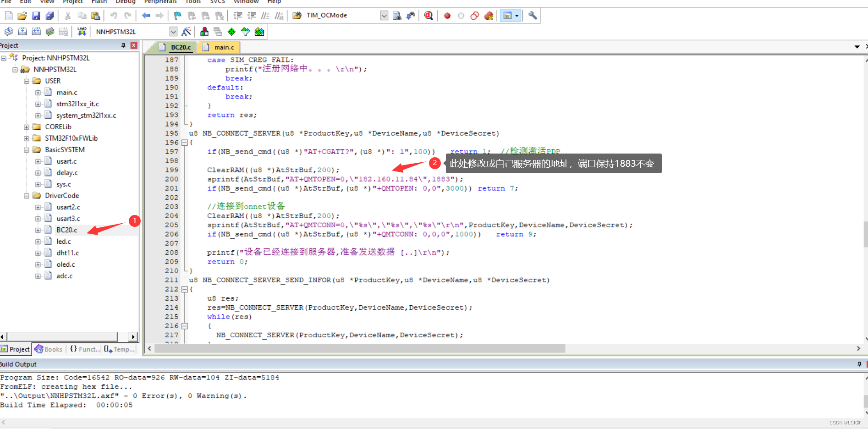Screen dimensions: 868x429
Task: Click the Incremental Find binoculars icon
Action: click(x=411, y=16)
